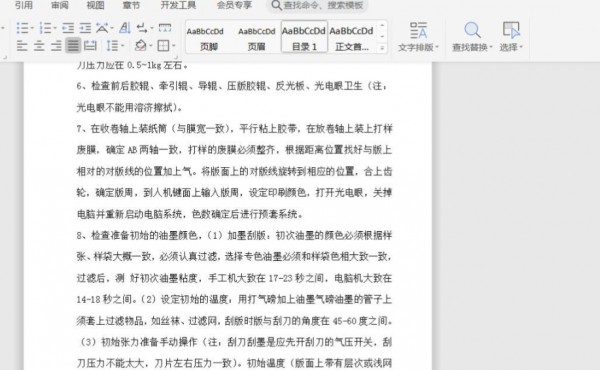600x370 pixels.
Task: Click the numbered list icon
Action: pyautogui.click(x=45, y=28)
